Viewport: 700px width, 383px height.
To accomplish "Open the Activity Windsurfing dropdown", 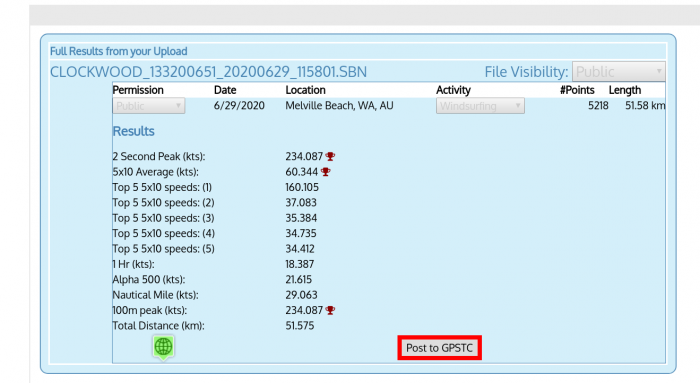I will (x=480, y=106).
